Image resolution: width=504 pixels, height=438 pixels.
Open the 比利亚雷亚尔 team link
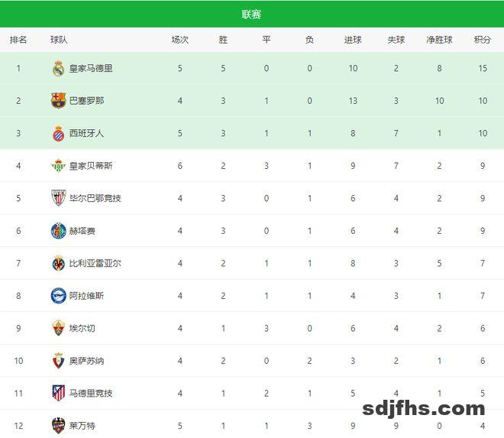click(95, 263)
